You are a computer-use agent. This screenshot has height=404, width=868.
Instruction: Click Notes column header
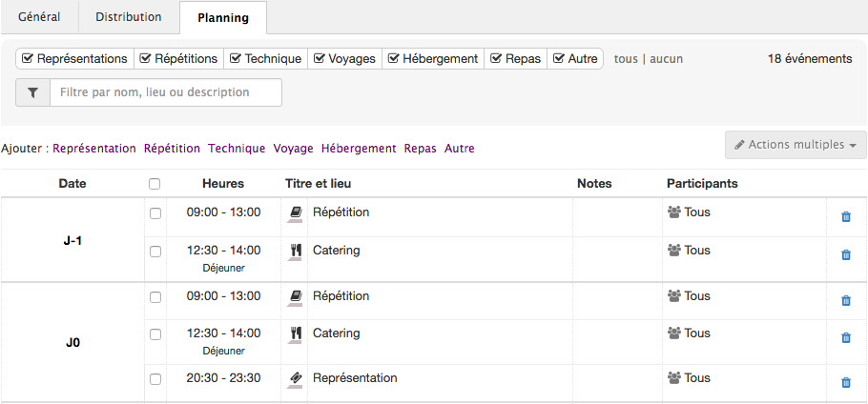pos(594,184)
